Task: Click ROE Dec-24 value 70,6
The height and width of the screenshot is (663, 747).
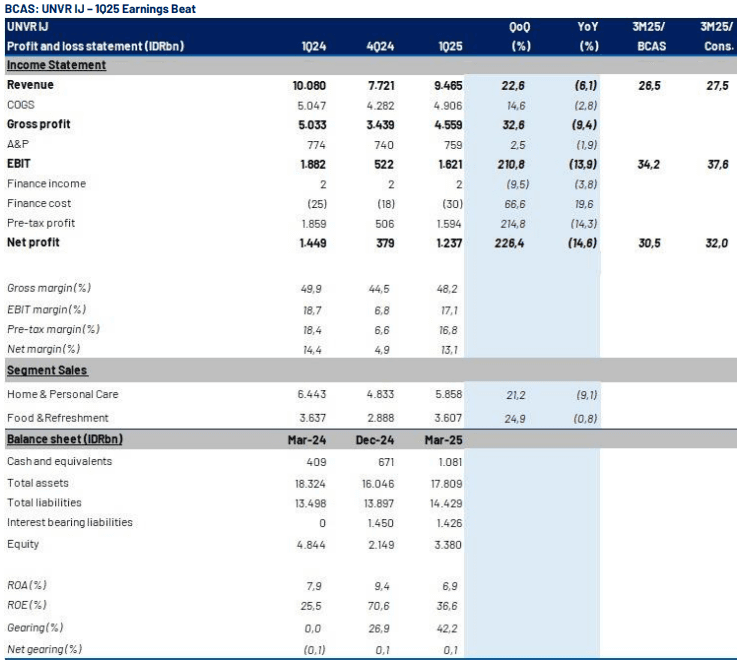Action: coord(379,606)
